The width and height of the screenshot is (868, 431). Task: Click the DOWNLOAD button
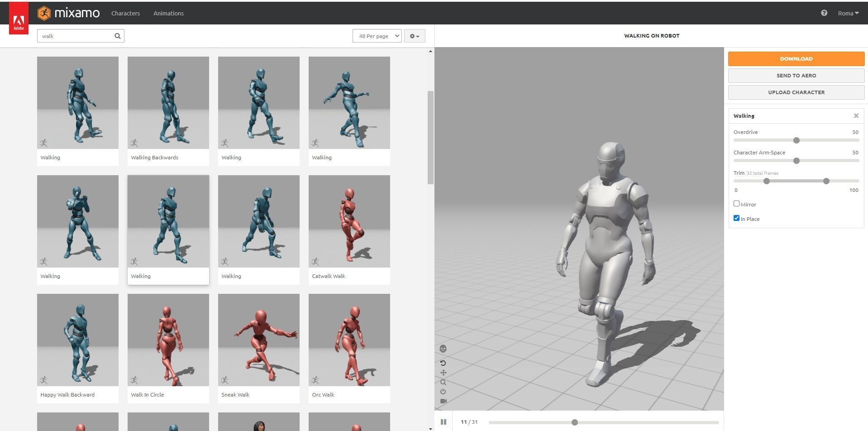tap(796, 59)
